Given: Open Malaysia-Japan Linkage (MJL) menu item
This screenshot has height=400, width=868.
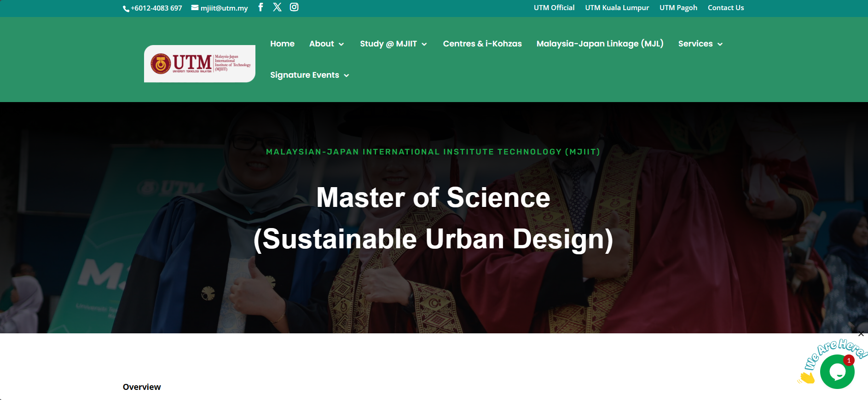Looking at the screenshot, I should click(x=600, y=44).
